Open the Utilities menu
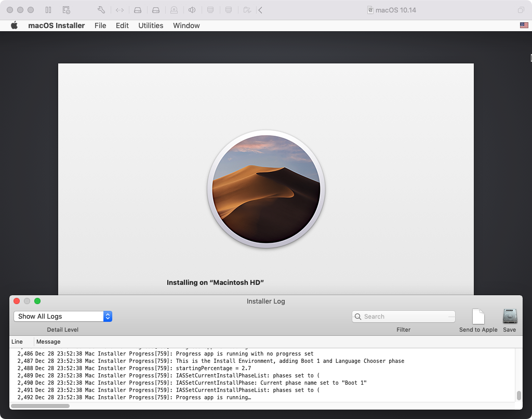This screenshot has width=532, height=419. [x=151, y=25]
